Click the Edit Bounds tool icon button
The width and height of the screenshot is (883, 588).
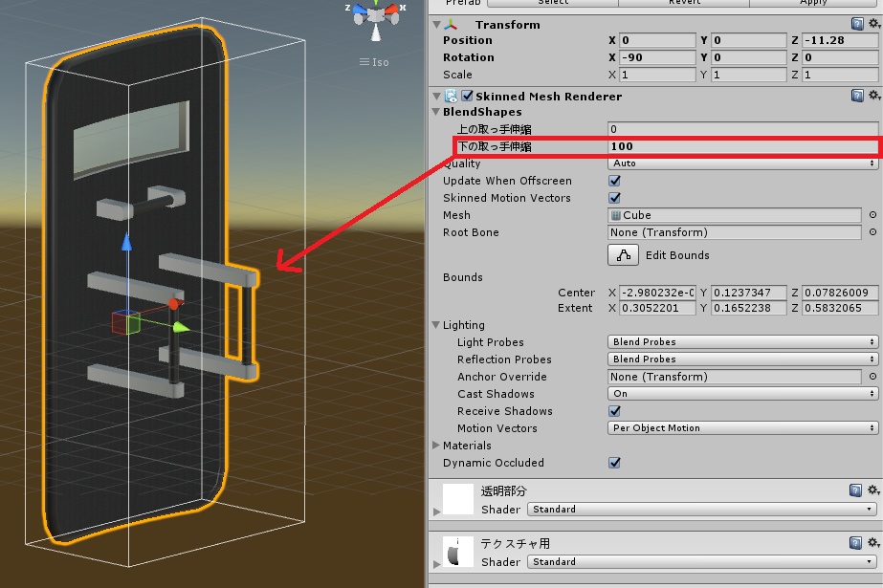coord(623,255)
